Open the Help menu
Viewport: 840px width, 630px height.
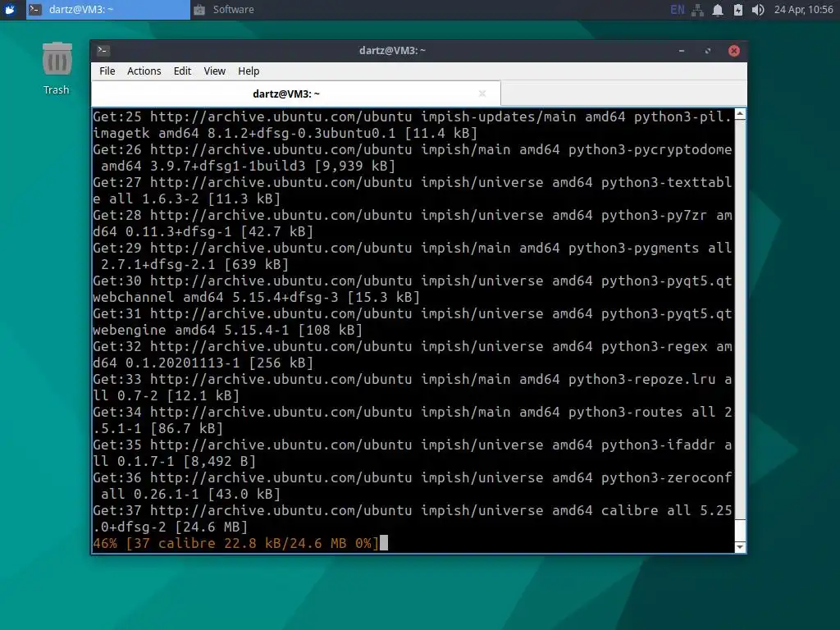pyautogui.click(x=249, y=71)
